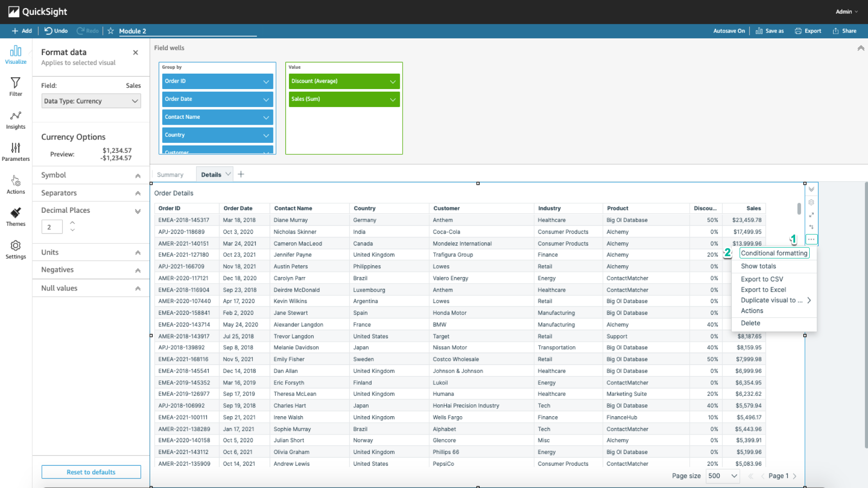Collapse the Decimal Places section
868x488 pixels.
(x=137, y=211)
